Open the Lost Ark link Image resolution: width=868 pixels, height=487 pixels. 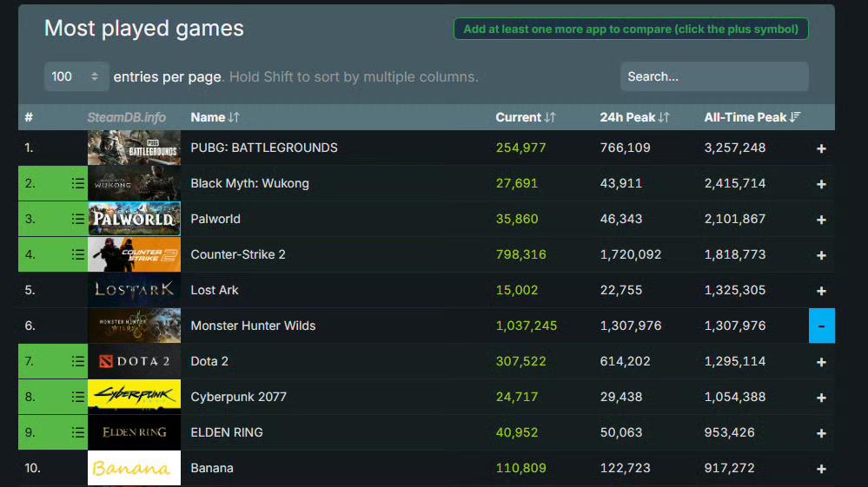pyautogui.click(x=215, y=290)
